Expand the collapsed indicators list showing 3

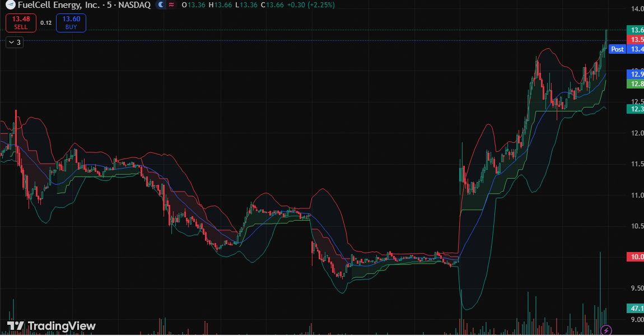(x=15, y=43)
